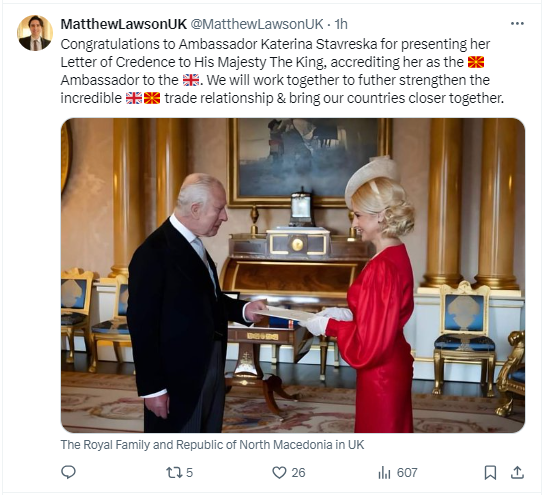Screen dimensions: 543x495
Task: Click the reply speech bubble icon
Action: (68, 472)
